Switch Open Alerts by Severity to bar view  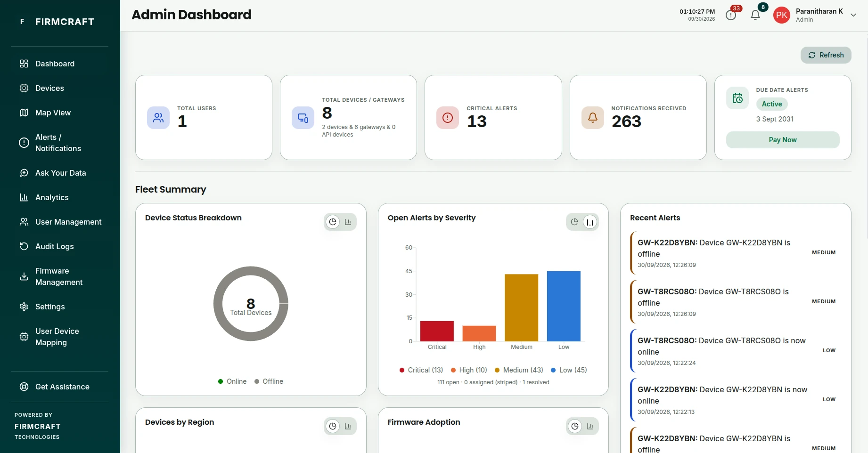pos(590,222)
